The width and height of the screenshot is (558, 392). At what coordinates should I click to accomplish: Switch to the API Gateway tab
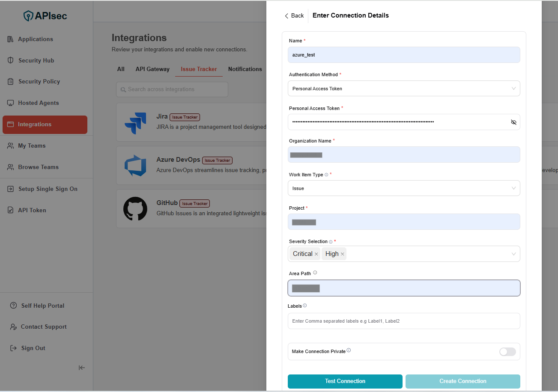click(152, 69)
